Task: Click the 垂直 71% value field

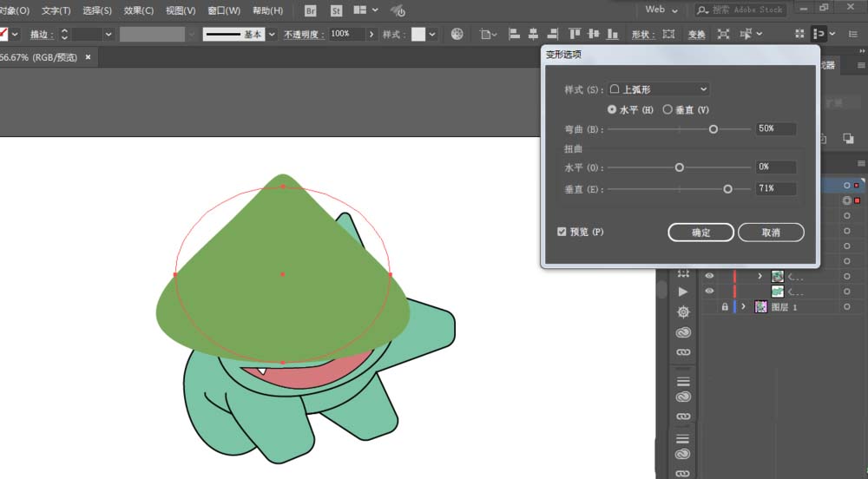Action: coord(776,188)
